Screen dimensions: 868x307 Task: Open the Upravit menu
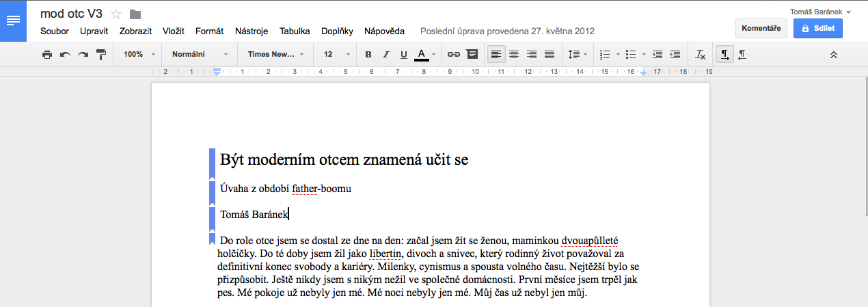pos(94,31)
